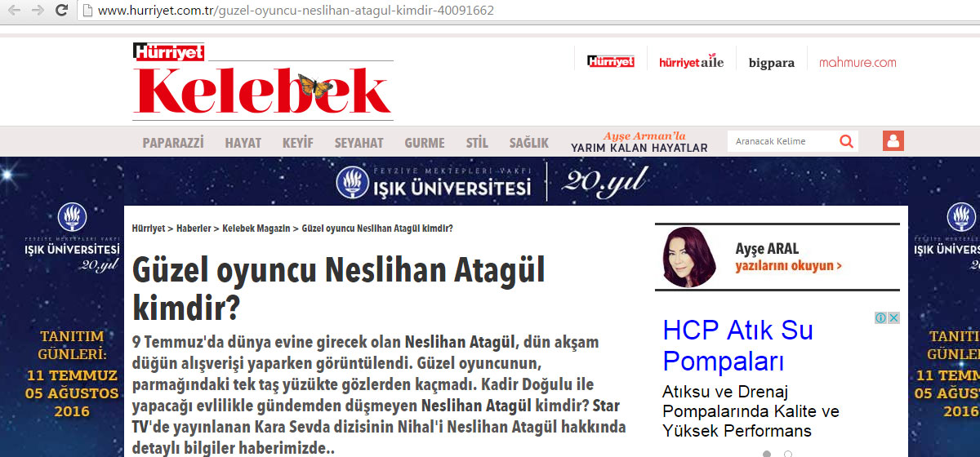Viewport: 980px width, 457px height.
Task: Click the left Işık Üniversitesi side banner
Action: point(61,307)
